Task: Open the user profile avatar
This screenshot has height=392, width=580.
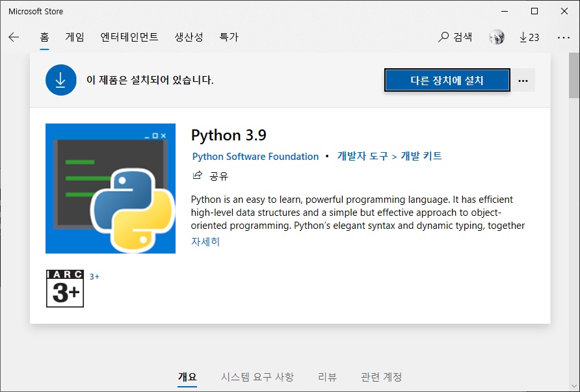Action: (x=496, y=37)
